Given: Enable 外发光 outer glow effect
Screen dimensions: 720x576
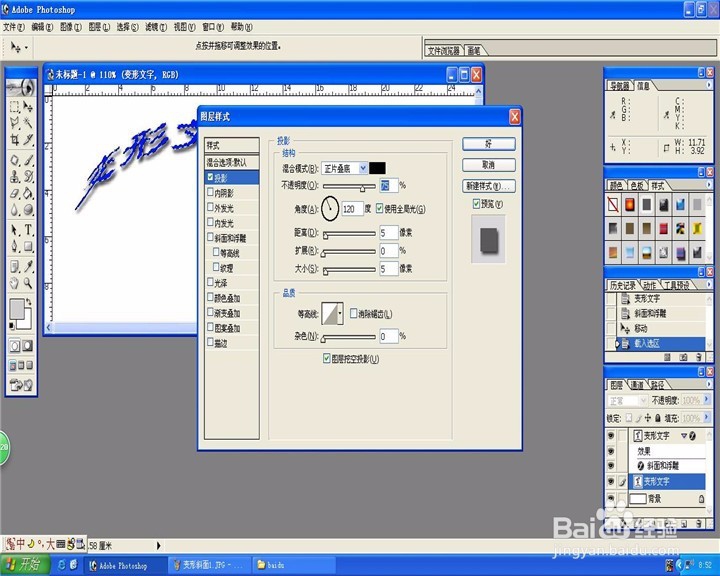Looking at the screenshot, I should pyautogui.click(x=210, y=207).
